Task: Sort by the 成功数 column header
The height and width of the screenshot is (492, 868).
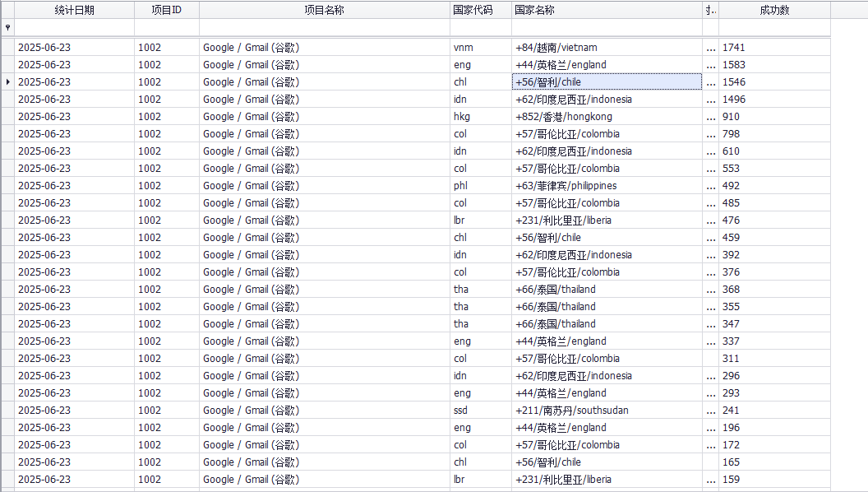Action: click(x=774, y=10)
